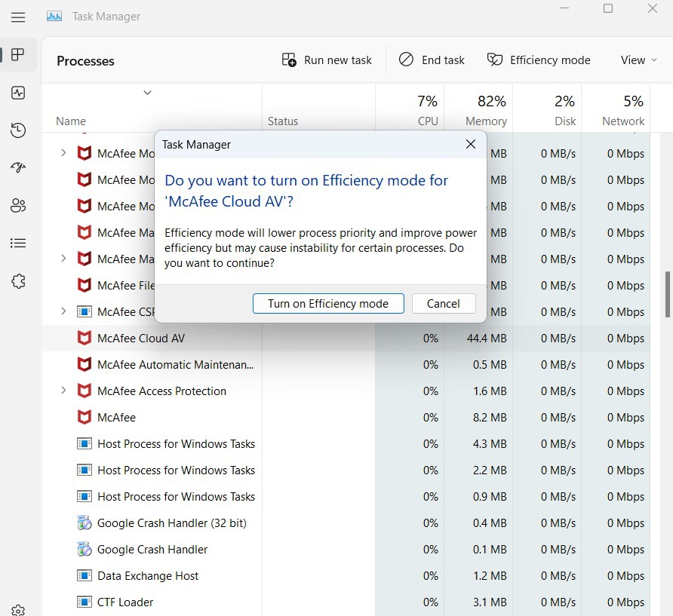The width and height of the screenshot is (673, 616).
Task: Open Task Manager settings gear
Action: tap(18, 610)
